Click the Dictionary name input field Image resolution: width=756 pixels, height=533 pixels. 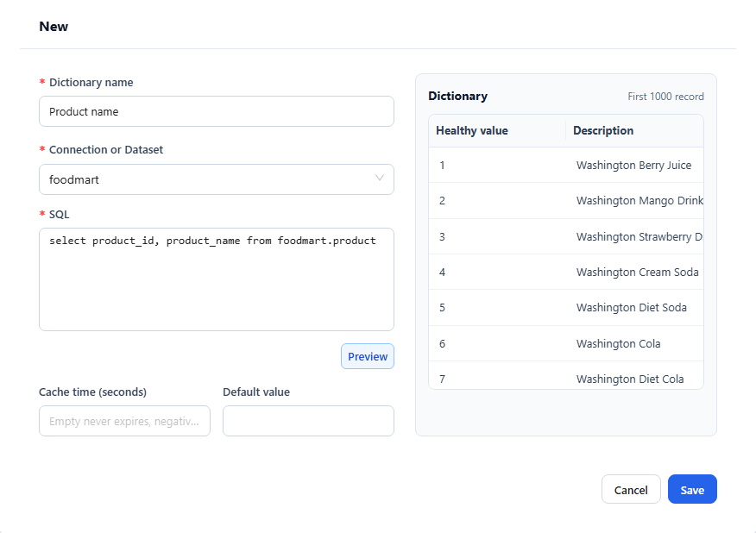[x=217, y=111]
